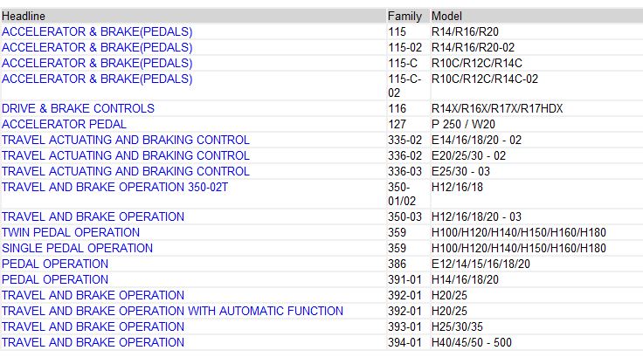Screen dimensions: 643x364
Task: Open Travel and Brake Operation for 394-01
Action: tap(93, 342)
